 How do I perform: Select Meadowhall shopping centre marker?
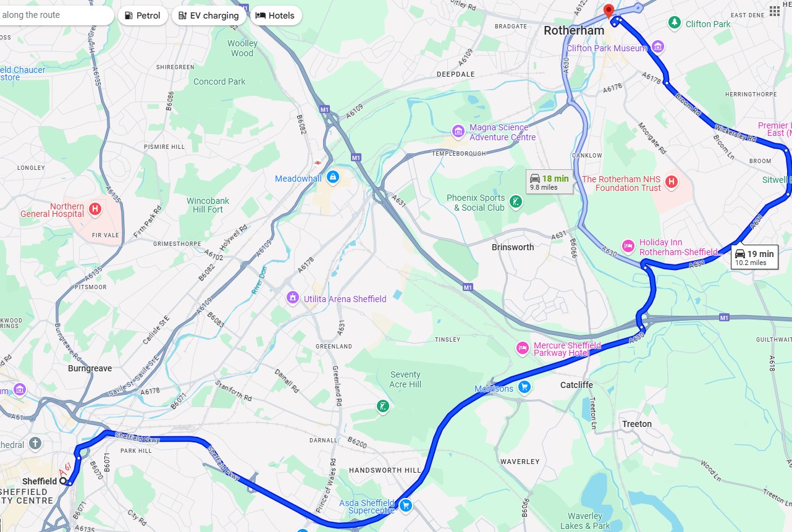tap(333, 178)
